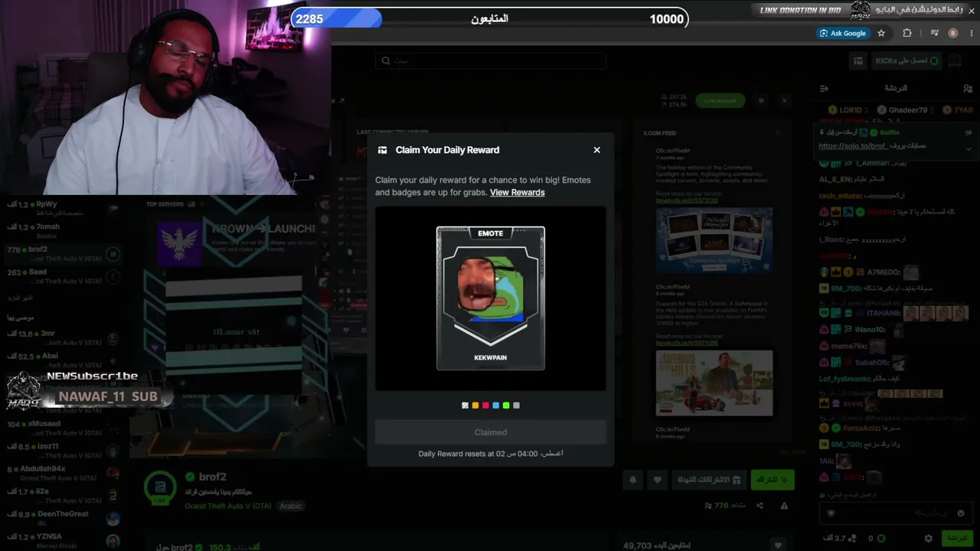Click the Arabic language tag
The width and height of the screenshot is (980, 551).
click(x=291, y=506)
